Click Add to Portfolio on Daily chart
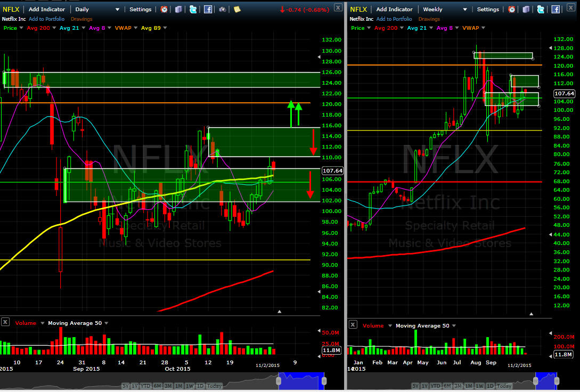This screenshot has height=392, width=580. coord(47,19)
